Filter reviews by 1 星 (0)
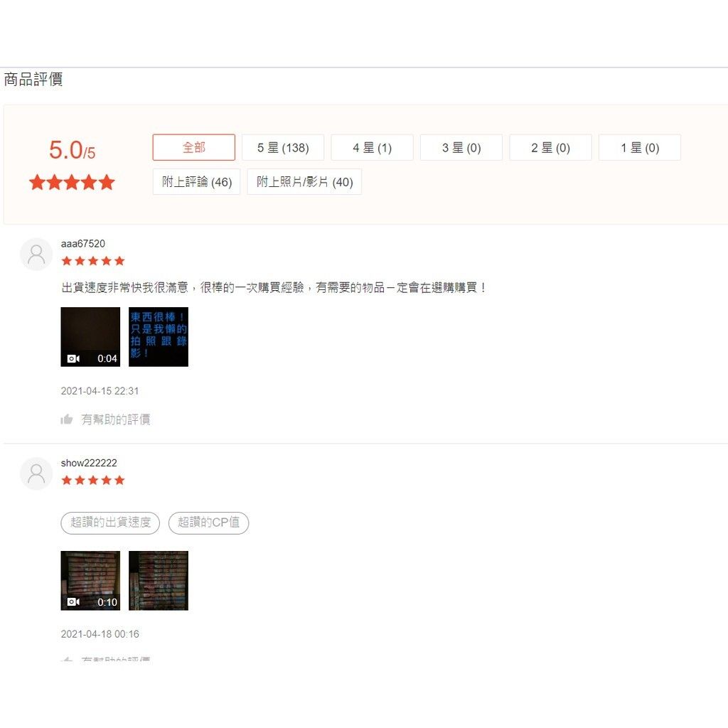 coord(640,148)
